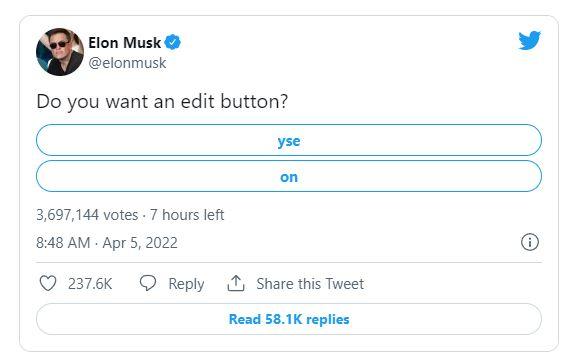Open the tweet info circle icon
The image size is (577, 360).
pos(530,242)
